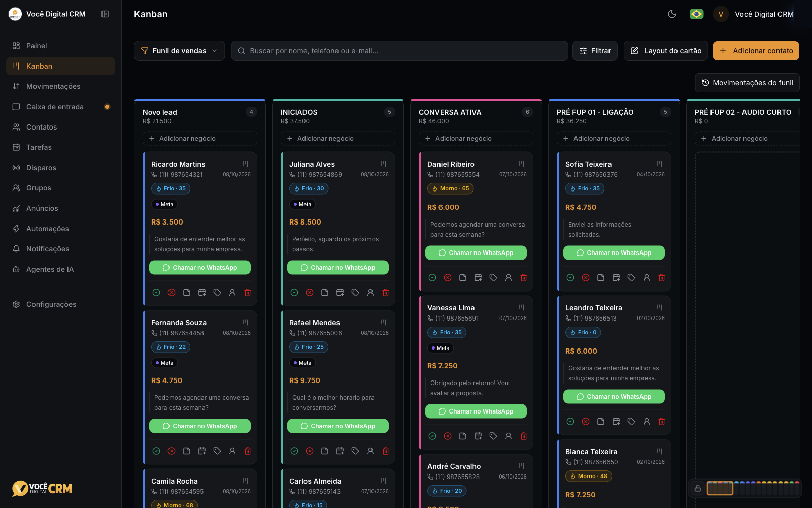Open the note icon on Juliana Alves card
Screen dimensions: 812x508
(325, 293)
